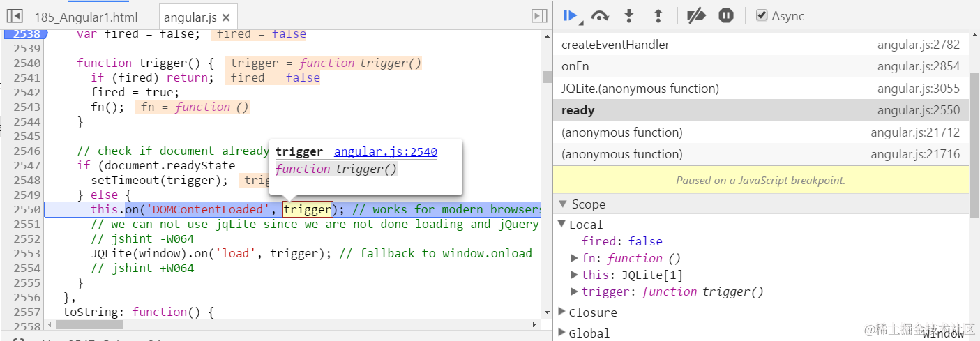Click the code editor vertical scrollbar thumb
The width and height of the screenshot is (980, 341).
tap(547, 77)
